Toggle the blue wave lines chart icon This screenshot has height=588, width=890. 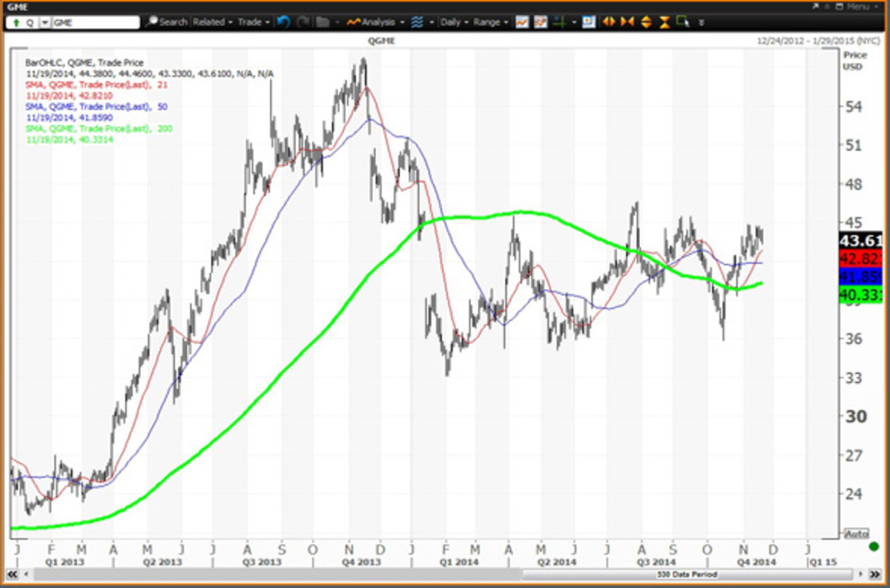[418, 22]
